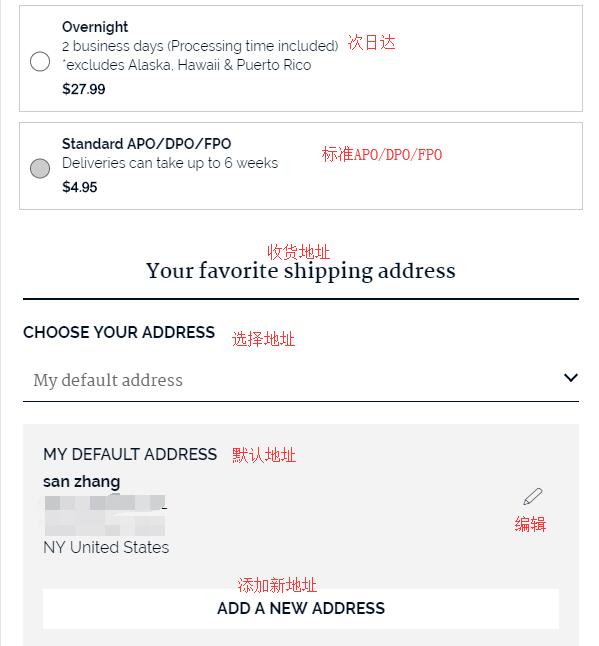Open the My default address dropdown
Viewport: 599px width, 646px height.
tap(301, 380)
